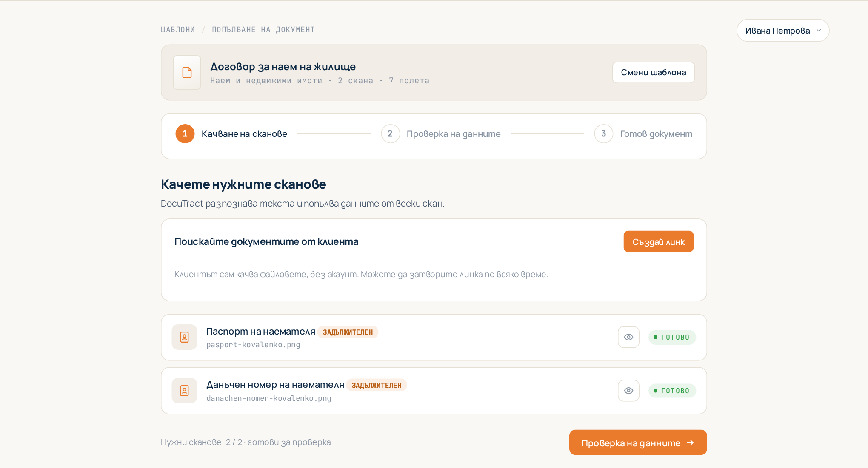
Task: Click the heading Поискайте документите от клиента
Action: tap(266, 241)
